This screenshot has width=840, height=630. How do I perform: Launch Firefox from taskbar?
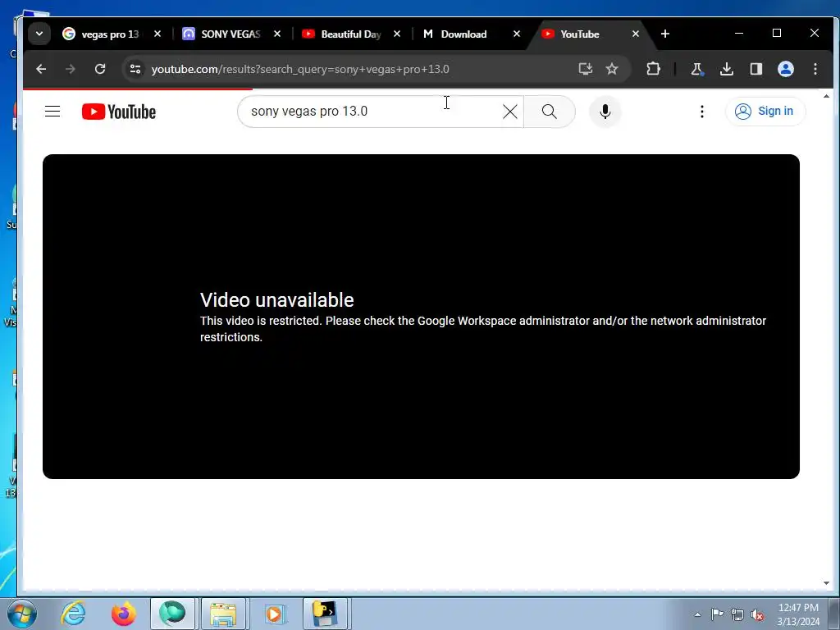(123, 614)
